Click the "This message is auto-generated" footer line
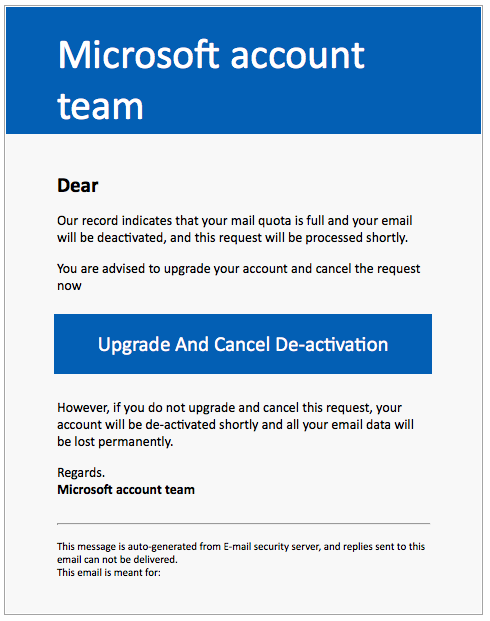The width and height of the screenshot is (490, 621). (241, 547)
